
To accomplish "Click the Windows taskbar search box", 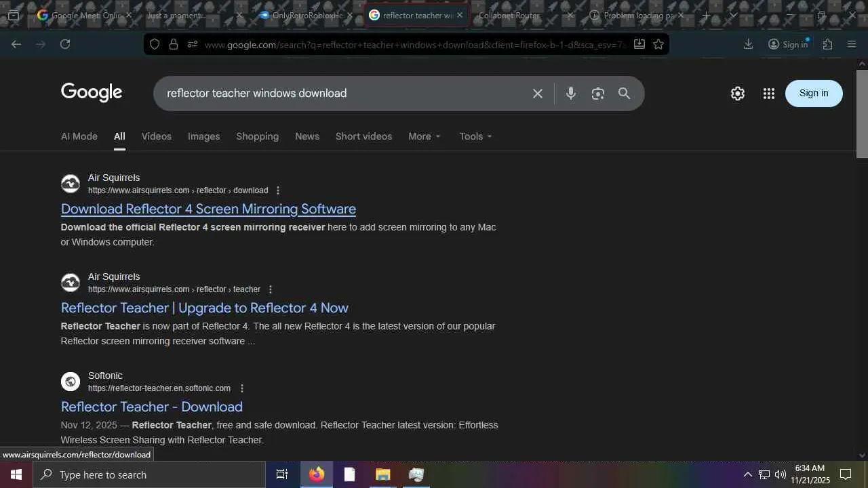I will point(149,474).
